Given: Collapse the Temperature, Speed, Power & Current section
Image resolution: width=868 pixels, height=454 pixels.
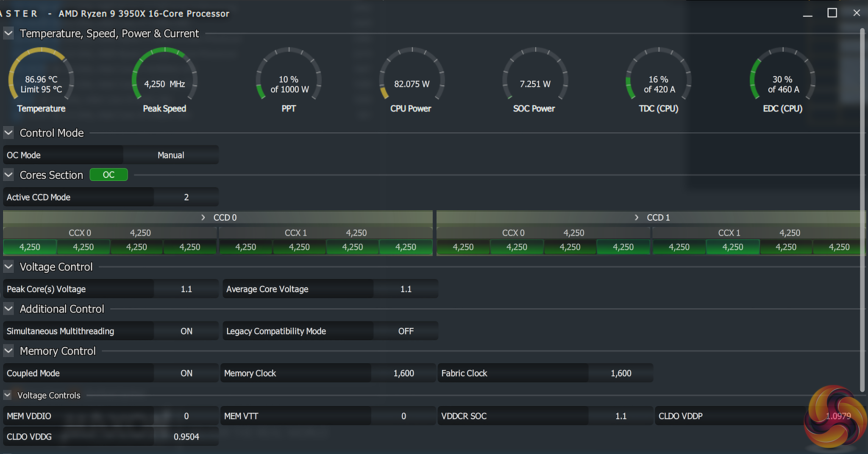Looking at the screenshot, I should pos(8,33).
